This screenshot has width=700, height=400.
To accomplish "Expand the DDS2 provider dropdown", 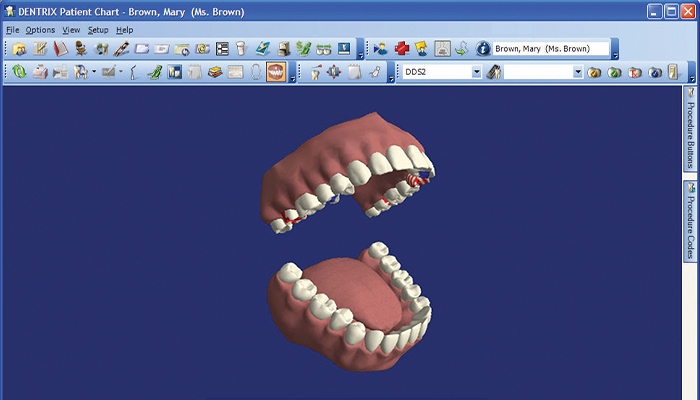I will (x=476, y=72).
